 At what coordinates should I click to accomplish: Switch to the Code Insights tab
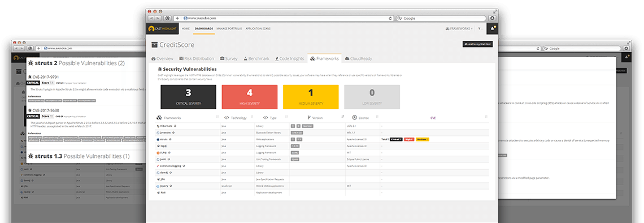[290, 58]
